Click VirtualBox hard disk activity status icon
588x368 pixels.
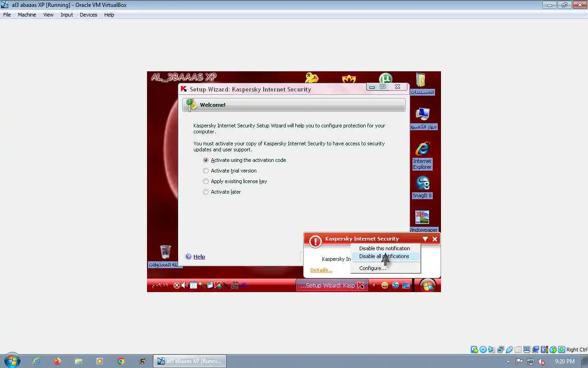pyautogui.click(x=475, y=350)
